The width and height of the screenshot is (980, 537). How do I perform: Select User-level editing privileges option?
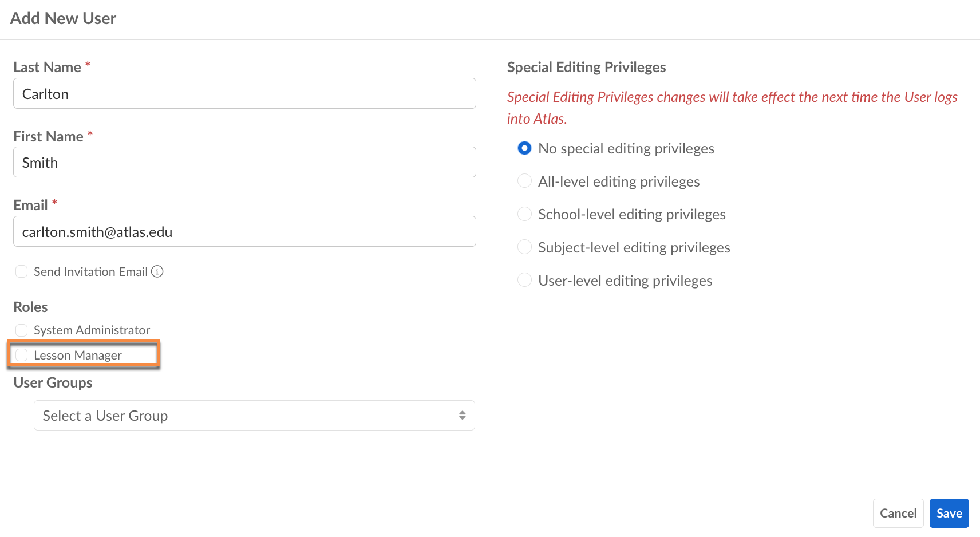(524, 281)
